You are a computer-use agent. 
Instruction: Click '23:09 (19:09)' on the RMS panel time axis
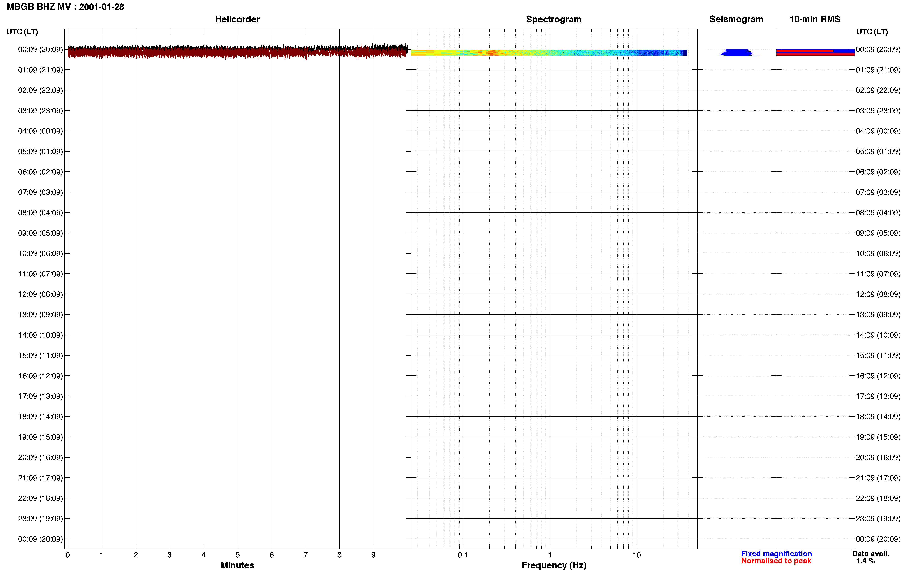(878, 519)
